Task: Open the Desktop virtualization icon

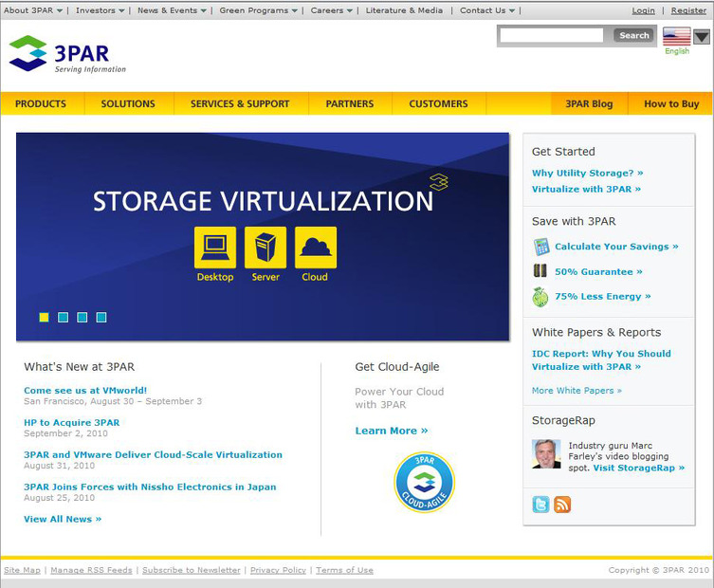Action: tap(215, 248)
